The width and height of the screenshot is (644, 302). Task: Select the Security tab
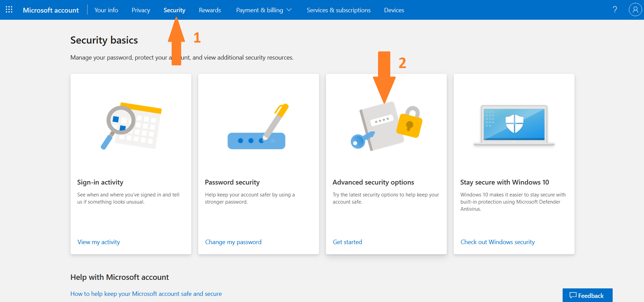[x=174, y=10]
